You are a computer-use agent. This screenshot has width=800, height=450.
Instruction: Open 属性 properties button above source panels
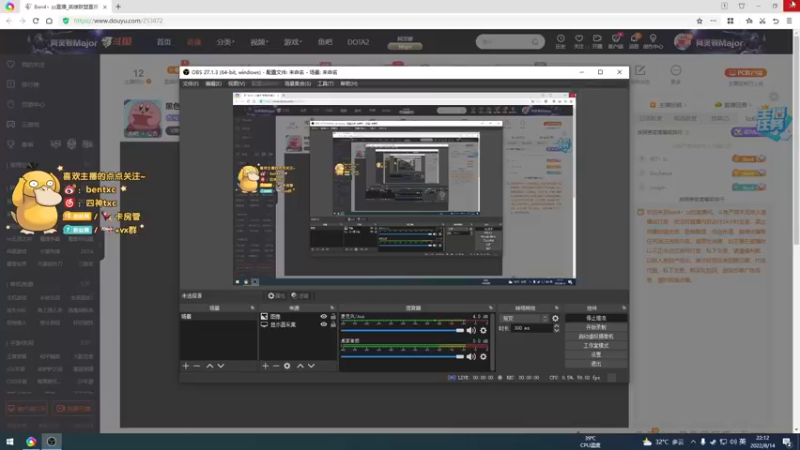(x=277, y=296)
